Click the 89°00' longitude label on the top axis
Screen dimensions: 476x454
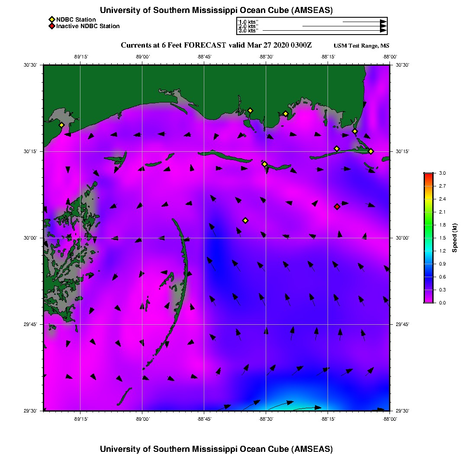tap(142, 56)
